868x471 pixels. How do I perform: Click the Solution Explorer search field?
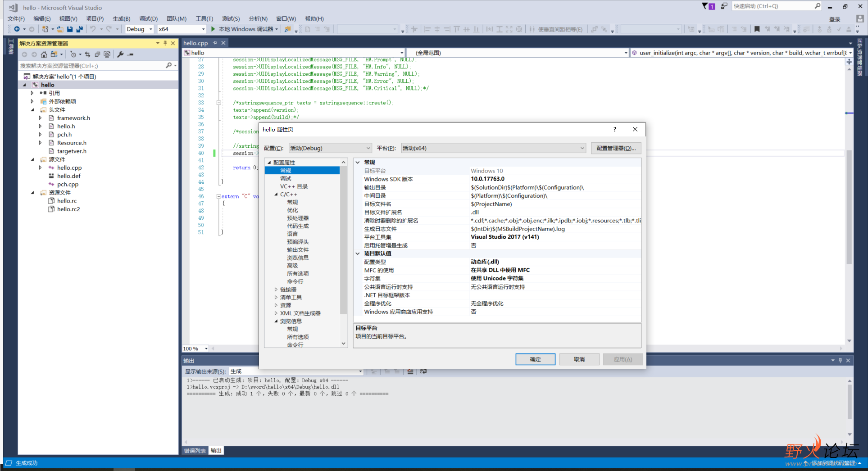pyautogui.click(x=92, y=66)
